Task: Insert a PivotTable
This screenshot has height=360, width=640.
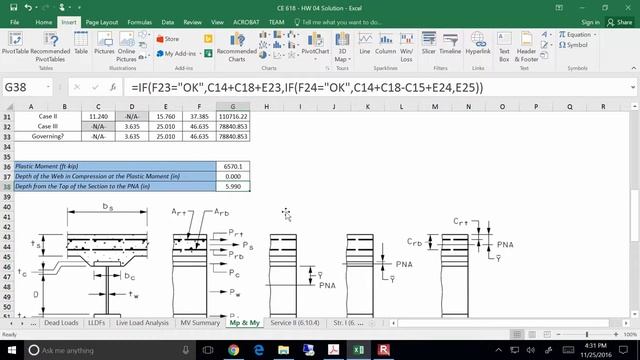Action: [x=15, y=44]
